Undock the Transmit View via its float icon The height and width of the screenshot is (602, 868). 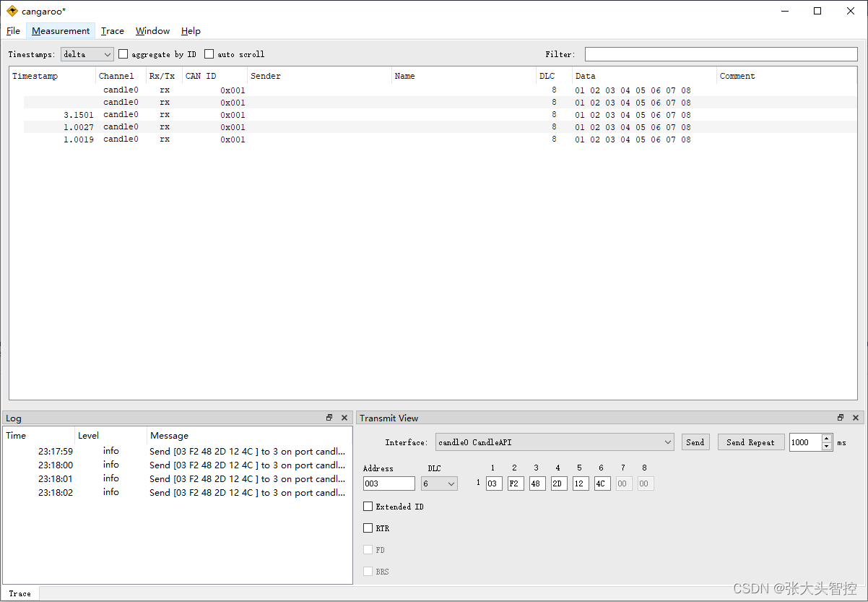[x=841, y=417]
